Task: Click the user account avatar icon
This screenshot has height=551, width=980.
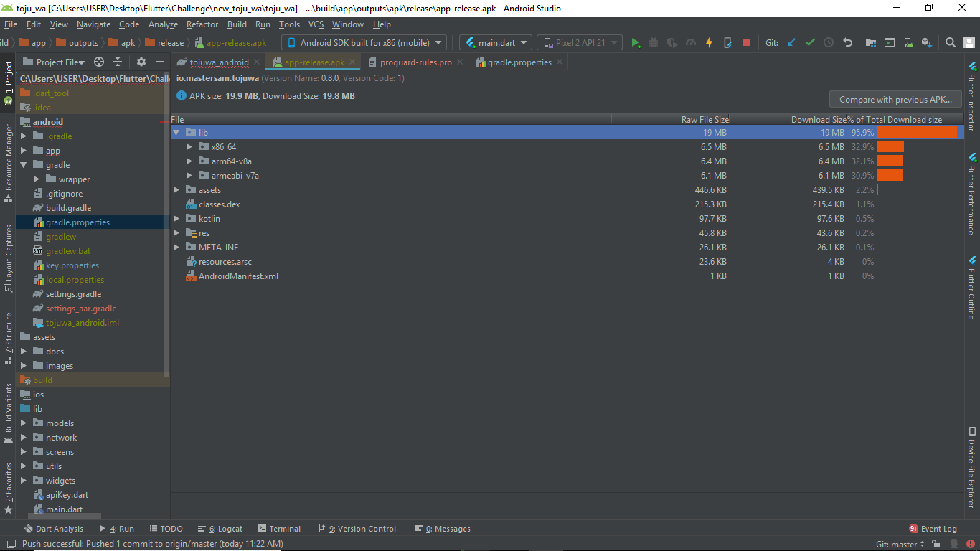Action: (969, 43)
